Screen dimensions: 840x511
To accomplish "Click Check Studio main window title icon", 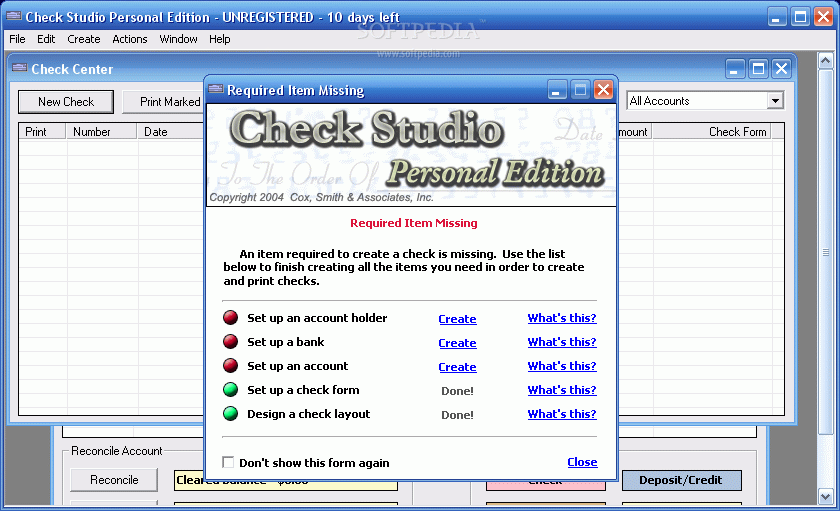I will click(13, 16).
